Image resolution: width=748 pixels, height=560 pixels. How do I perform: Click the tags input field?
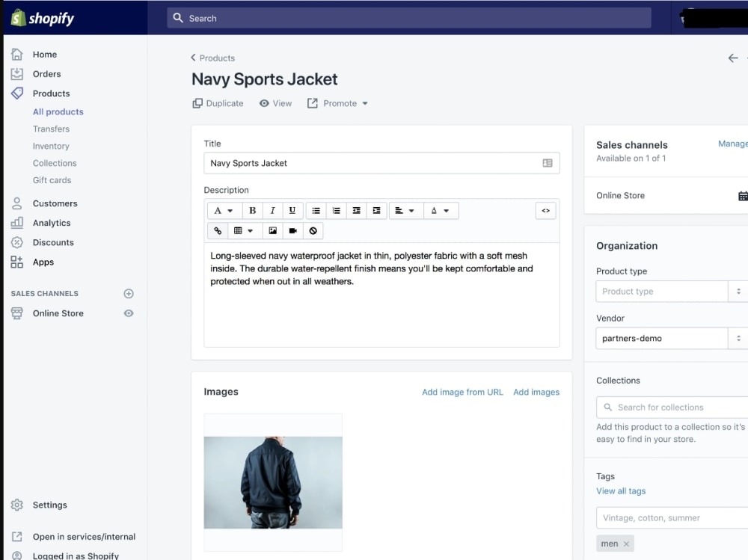(x=672, y=518)
